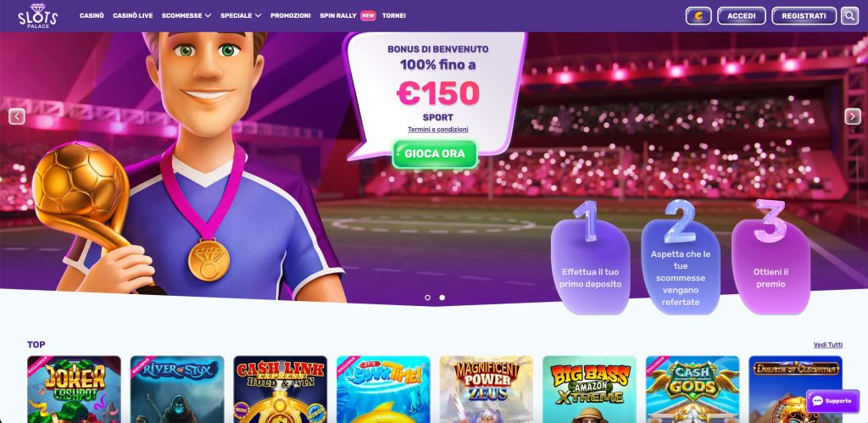Viewport: 868px width, 423px height.
Task: Open the Promozioni menu item
Action: click(x=291, y=15)
